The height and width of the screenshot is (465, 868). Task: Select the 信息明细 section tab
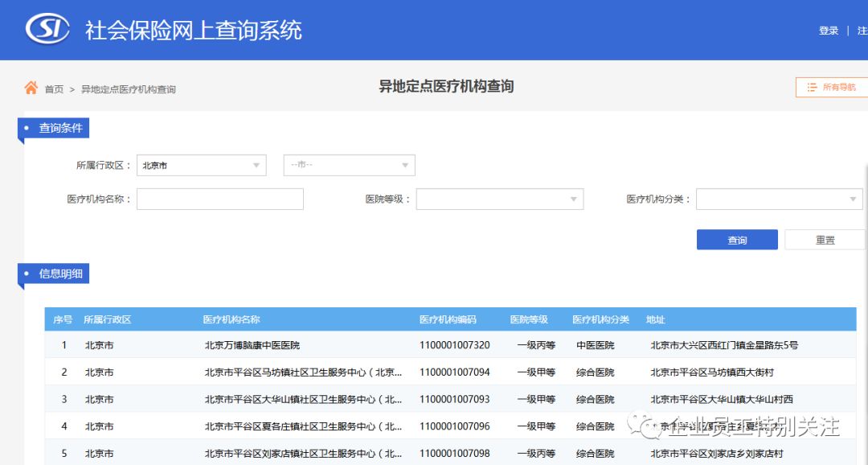[54, 274]
